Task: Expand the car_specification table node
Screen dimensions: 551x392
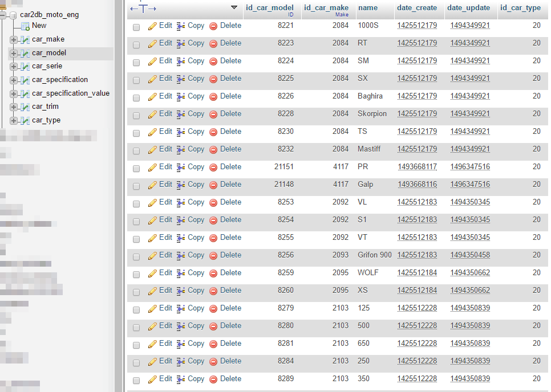Action: pyautogui.click(x=13, y=80)
